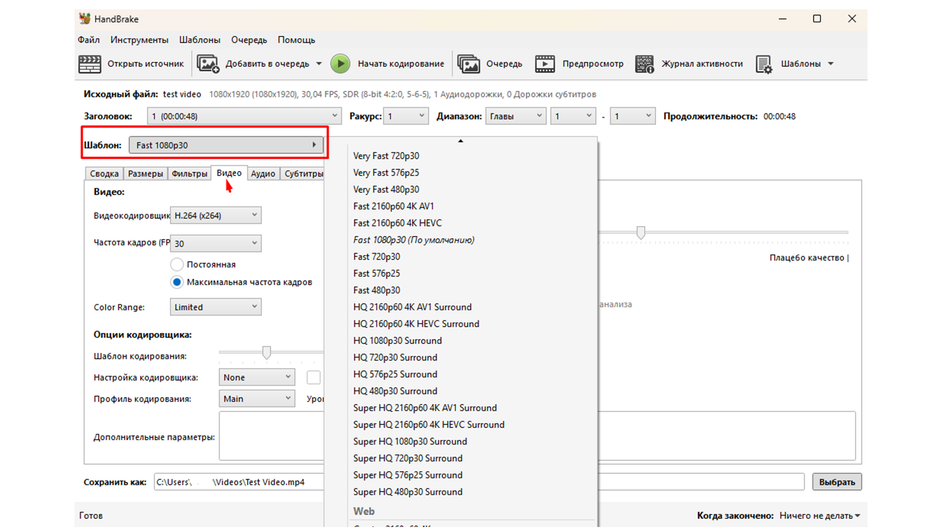Click the Add to Queue icon
Viewport: 944px width, 531px height.
click(x=208, y=64)
